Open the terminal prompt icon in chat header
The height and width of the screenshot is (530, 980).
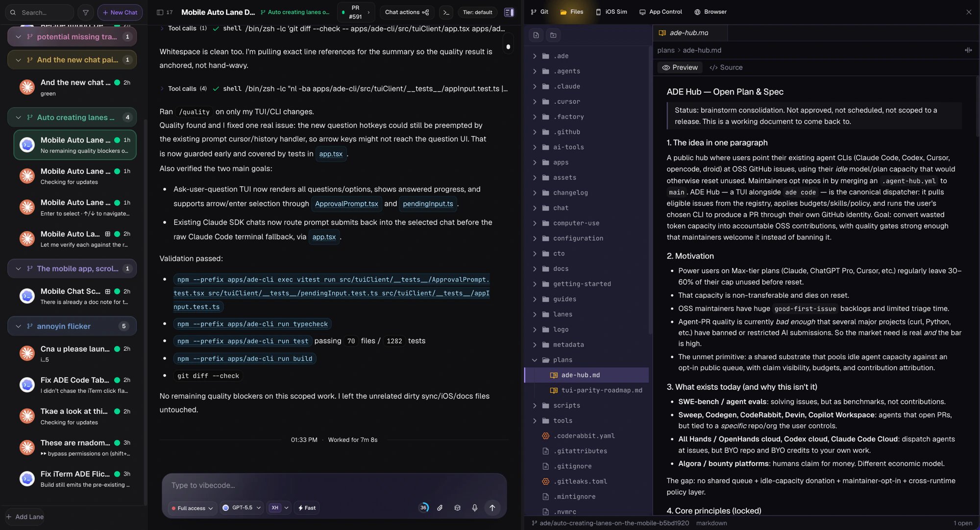tap(446, 12)
